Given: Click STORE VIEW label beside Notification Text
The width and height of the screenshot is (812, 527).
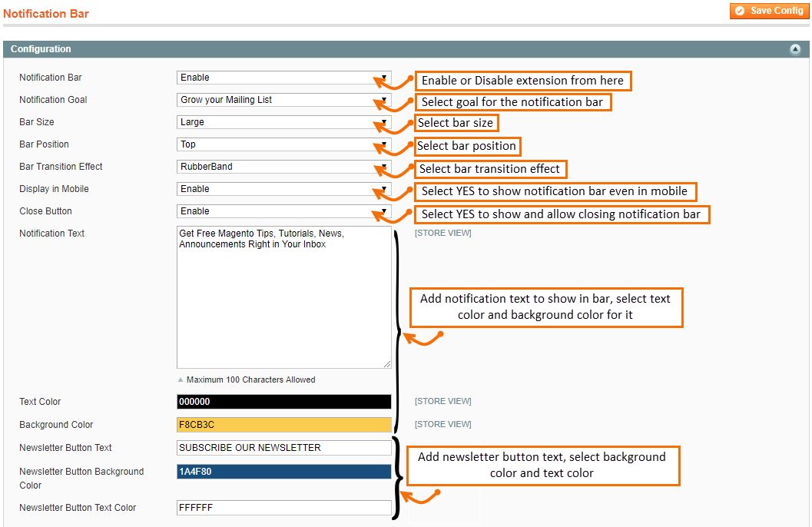Looking at the screenshot, I should click(442, 233).
